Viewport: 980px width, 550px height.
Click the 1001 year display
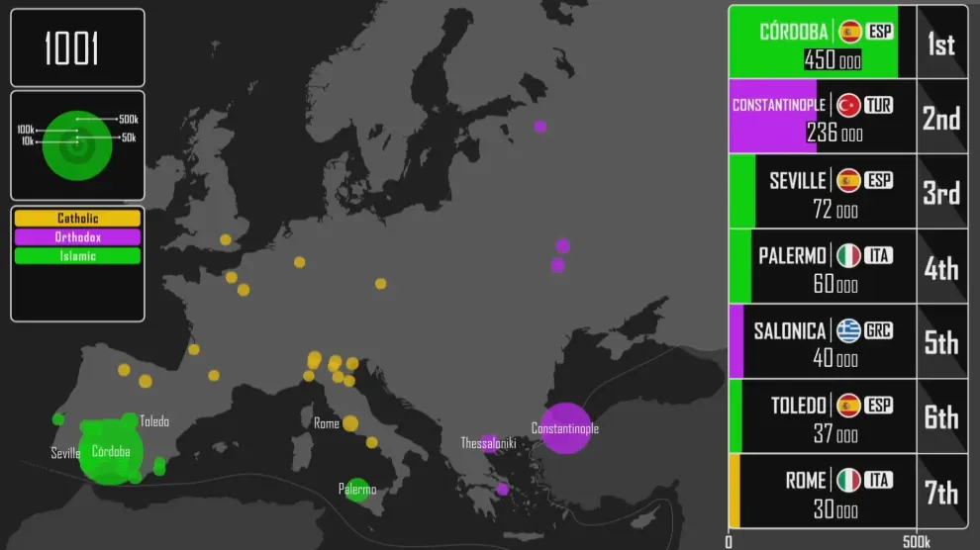tap(72, 48)
